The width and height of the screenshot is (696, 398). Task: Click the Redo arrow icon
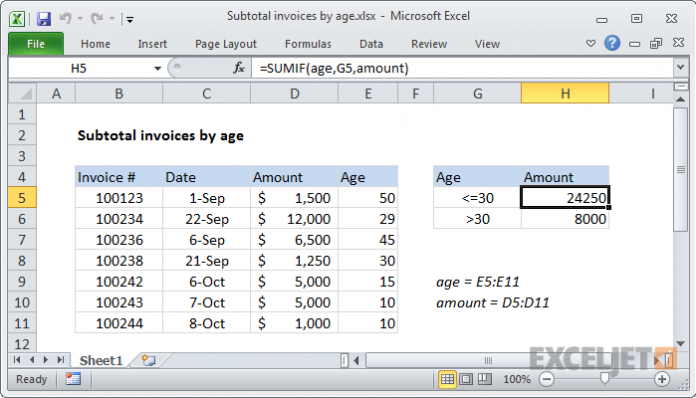coord(96,18)
